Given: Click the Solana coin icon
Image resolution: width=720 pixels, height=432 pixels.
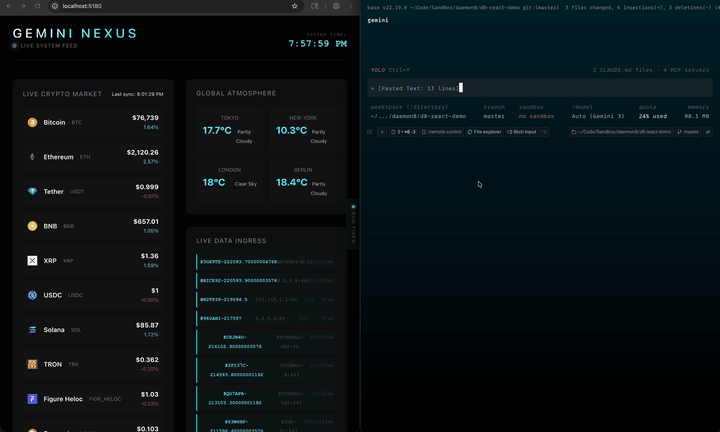Looking at the screenshot, I should (32, 330).
